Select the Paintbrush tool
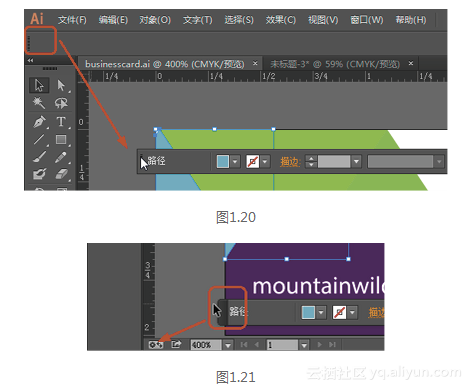 [x=39, y=157]
